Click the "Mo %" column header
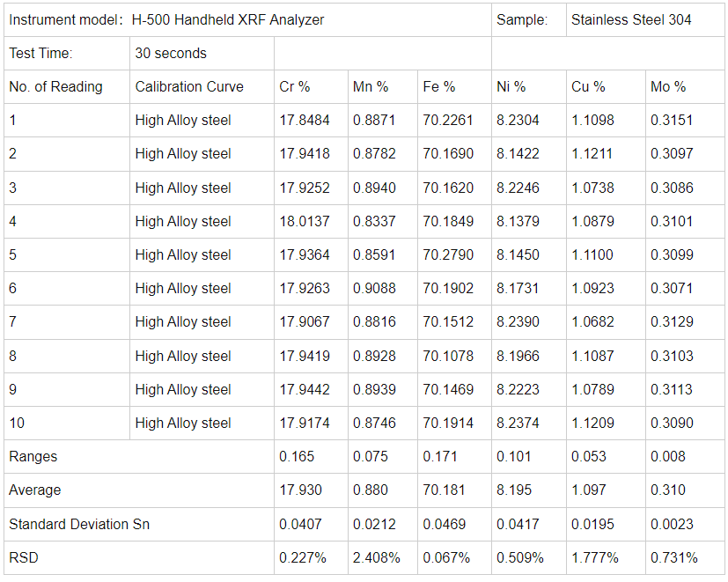728x582 pixels. tap(668, 86)
